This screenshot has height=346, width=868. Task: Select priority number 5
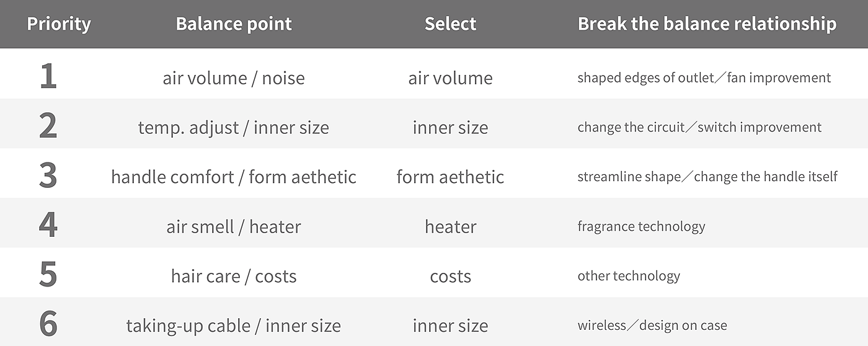click(x=48, y=276)
